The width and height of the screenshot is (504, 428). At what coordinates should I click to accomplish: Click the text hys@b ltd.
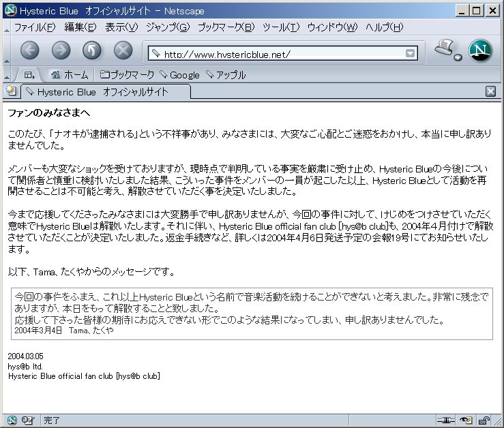click(x=25, y=366)
